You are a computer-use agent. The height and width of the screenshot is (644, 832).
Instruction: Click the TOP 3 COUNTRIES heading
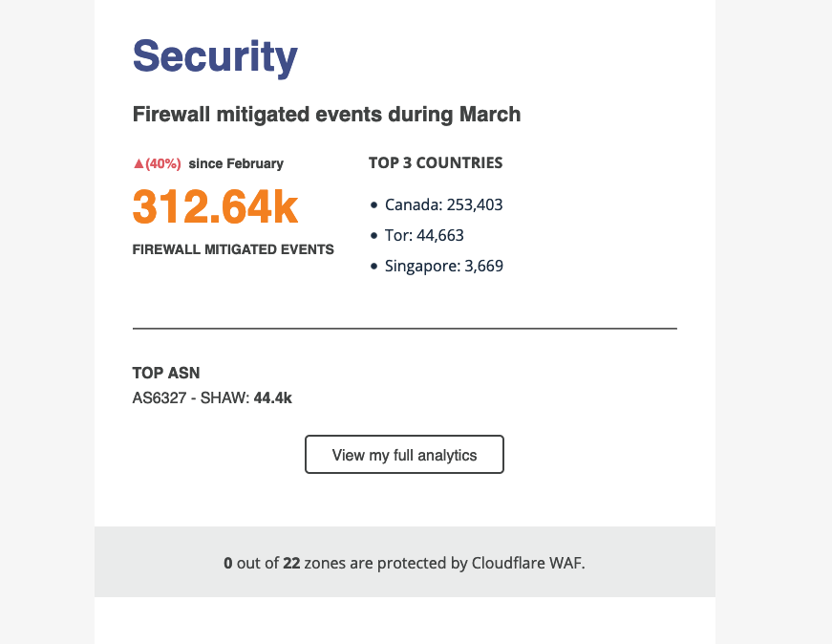tap(436, 162)
